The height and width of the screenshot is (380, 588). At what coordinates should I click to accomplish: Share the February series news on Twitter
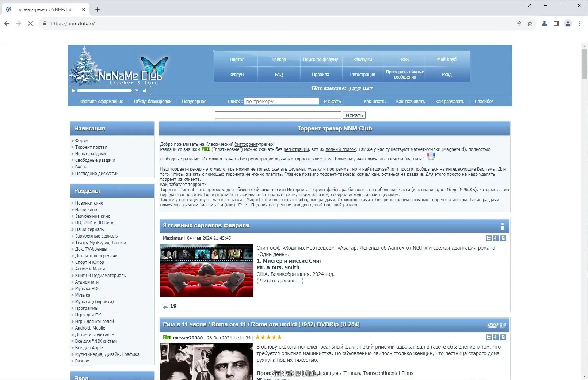[489, 238]
